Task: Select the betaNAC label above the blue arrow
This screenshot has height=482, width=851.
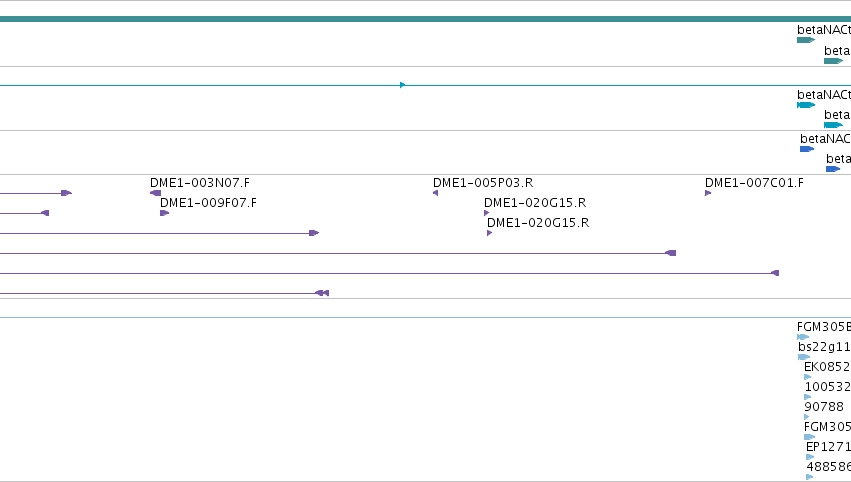Action: (825, 139)
